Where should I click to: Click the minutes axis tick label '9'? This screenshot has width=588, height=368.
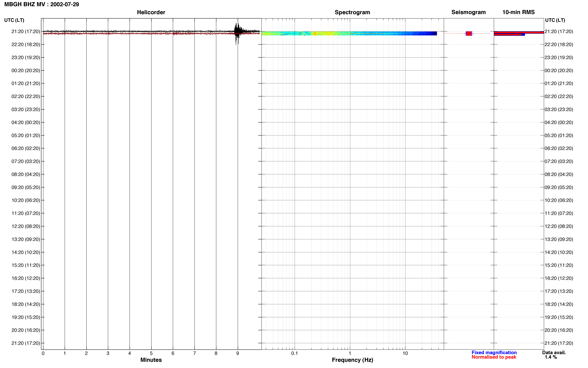coord(238,353)
